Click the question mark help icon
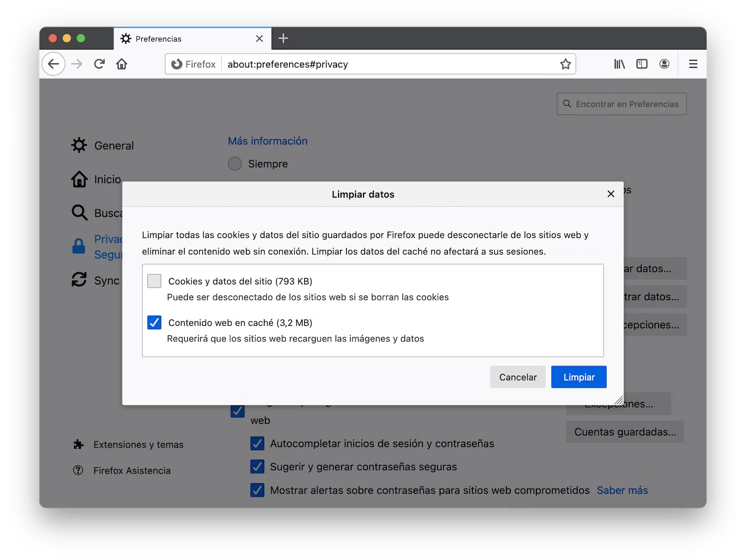 [x=78, y=470]
